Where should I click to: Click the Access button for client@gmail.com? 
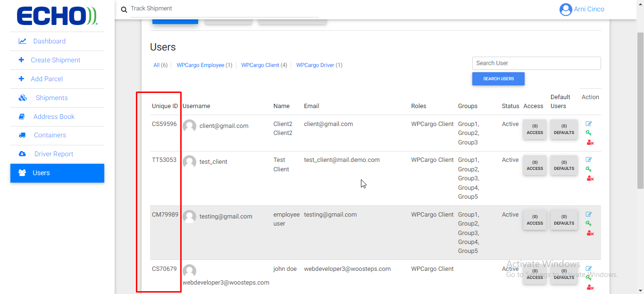tap(535, 129)
